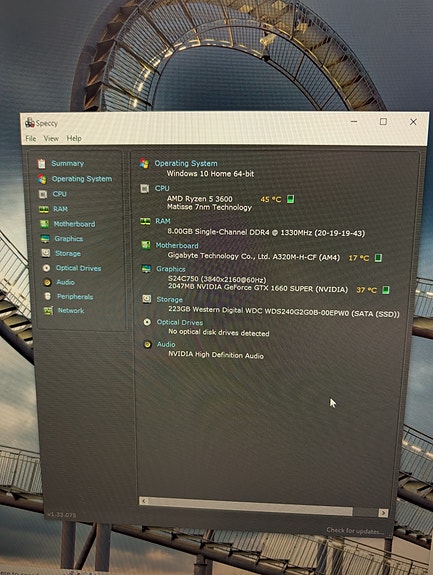Click the Storage drive icon in sidebar

45,253
